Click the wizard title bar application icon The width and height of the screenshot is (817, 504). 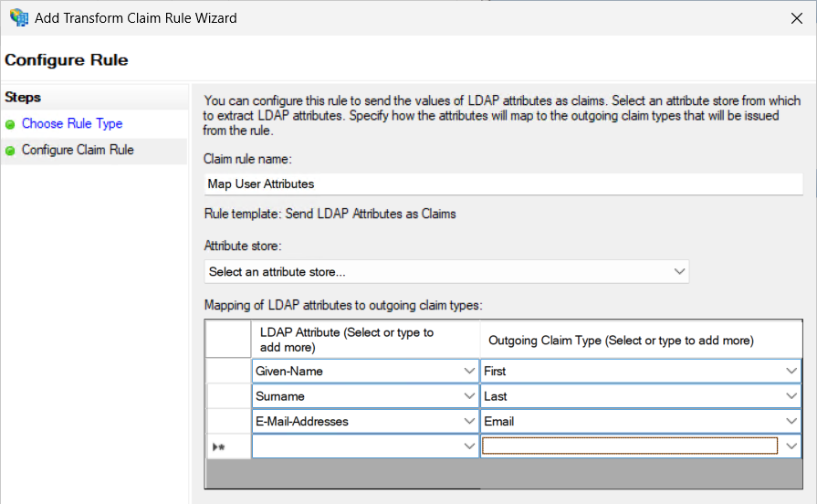point(19,17)
